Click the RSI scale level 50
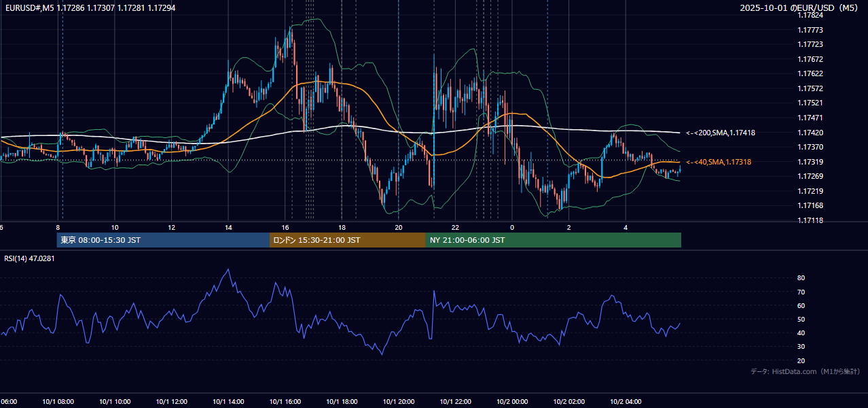This screenshot has height=408, width=868. [x=801, y=319]
